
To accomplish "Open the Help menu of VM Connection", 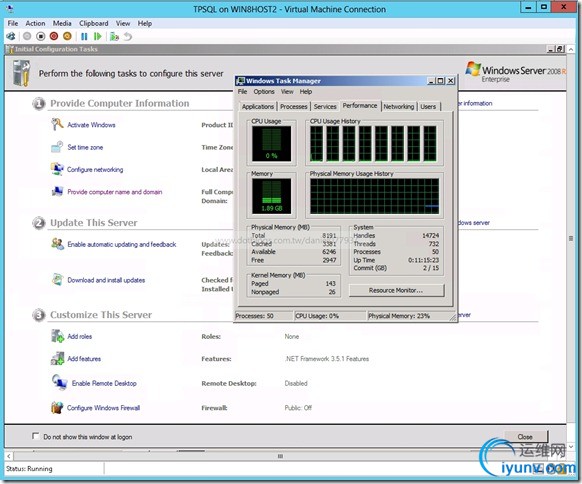I will click(145, 23).
